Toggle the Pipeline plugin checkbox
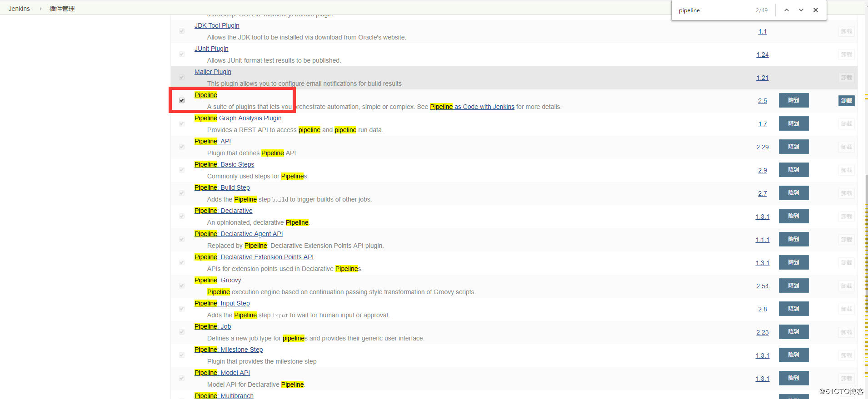This screenshot has height=399, width=868. click(182, 100)
